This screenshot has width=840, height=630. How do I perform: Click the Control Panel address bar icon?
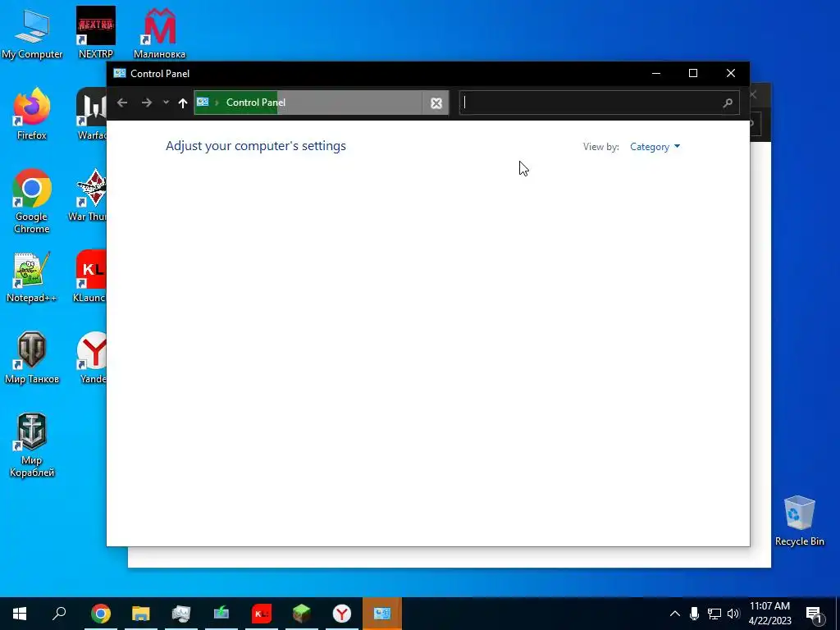(x=203, y=102)
